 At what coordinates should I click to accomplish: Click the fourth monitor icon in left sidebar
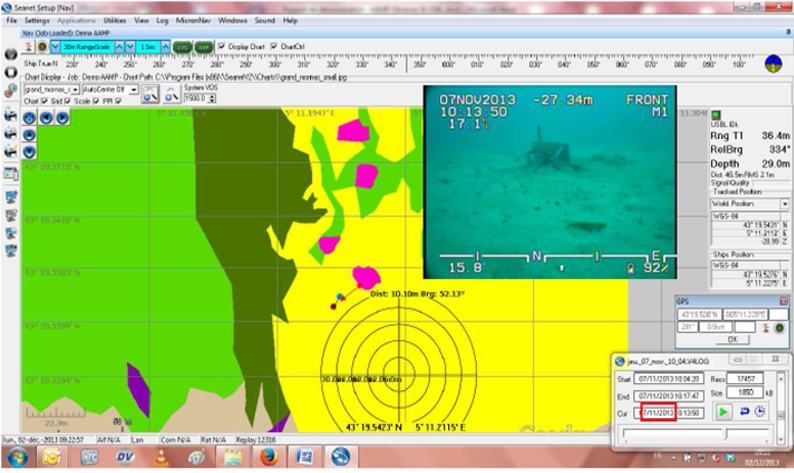pyautogui.click(x=11, y=251)
